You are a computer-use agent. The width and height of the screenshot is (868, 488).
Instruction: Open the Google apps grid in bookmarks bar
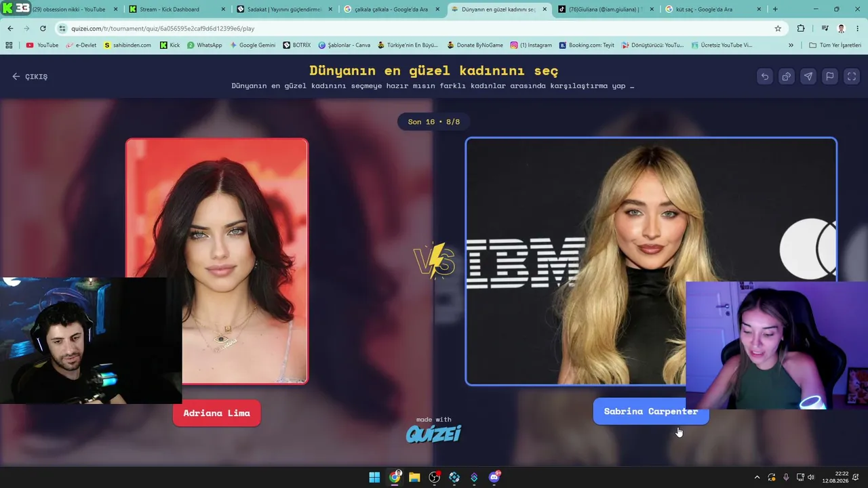pyautogui.click(x=9, y=45)
